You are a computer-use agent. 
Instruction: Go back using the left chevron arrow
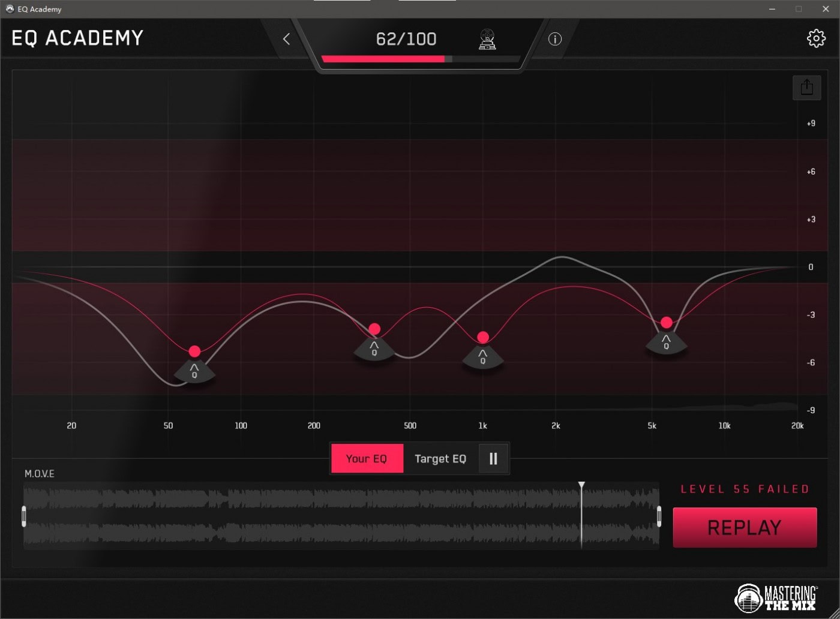(286, 39)
